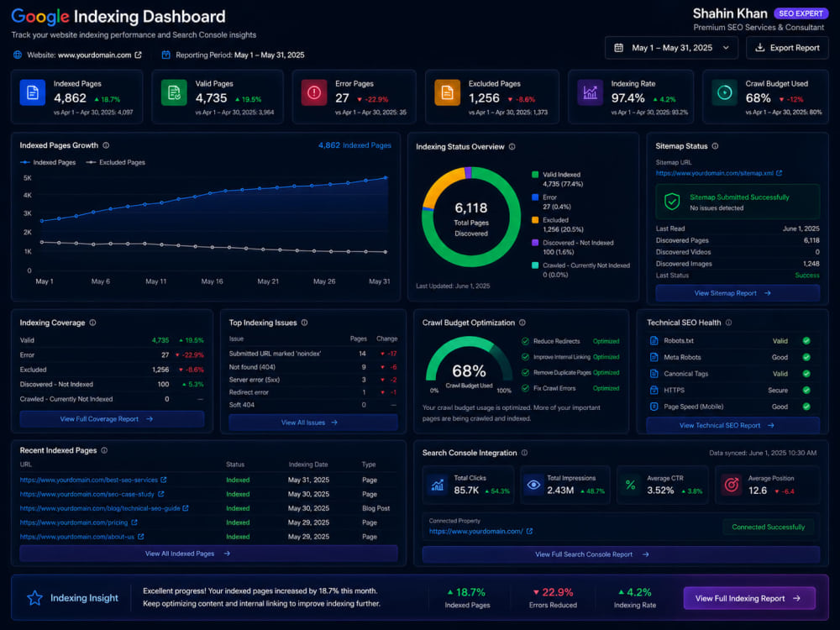Image resolution: width=840 pixels, height=630 pixels.
Task: Click View Sitemap Report button
Action: pos(738,293)
